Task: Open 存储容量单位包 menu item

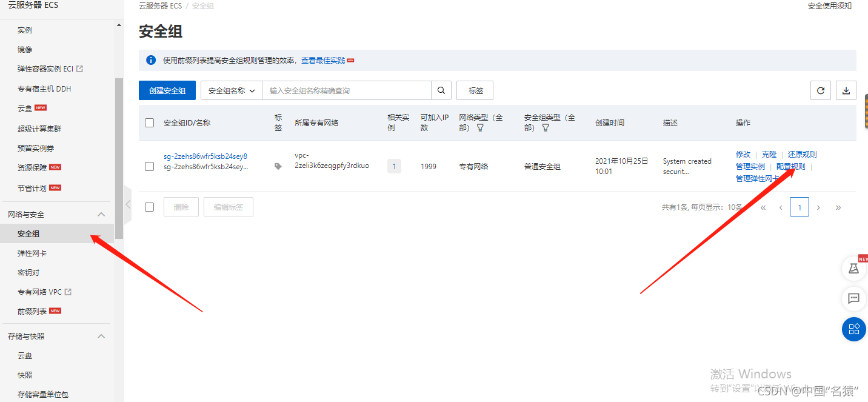Action: (x=43, y=394)
